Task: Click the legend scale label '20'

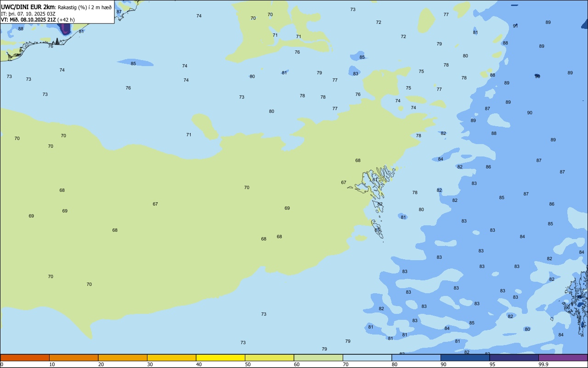Action: pyautogui.click(x=101, y=364)
